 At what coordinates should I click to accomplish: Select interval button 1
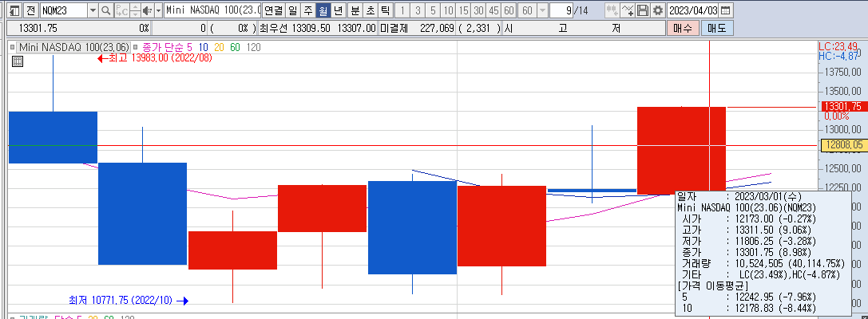click(x=402, y=10)
